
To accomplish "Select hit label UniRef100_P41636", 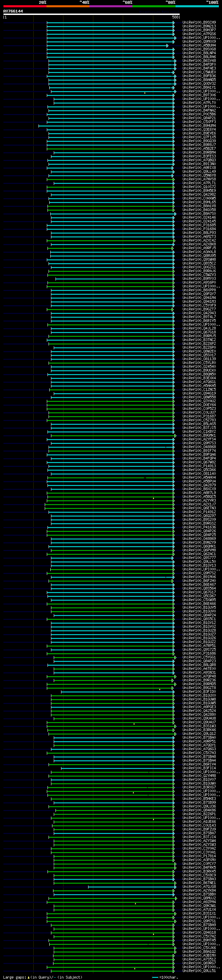I will (199, 527).
